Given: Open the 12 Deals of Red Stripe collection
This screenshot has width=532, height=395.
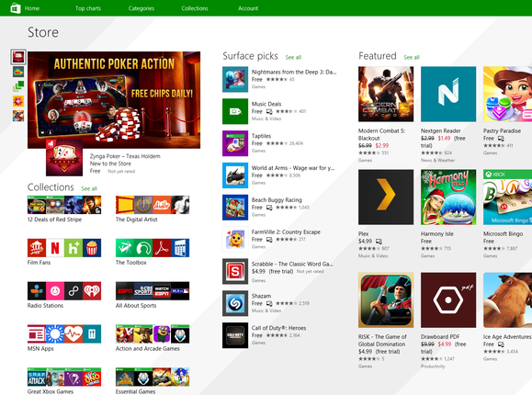Looking at the screenshot, I should (x=64, y=209).
